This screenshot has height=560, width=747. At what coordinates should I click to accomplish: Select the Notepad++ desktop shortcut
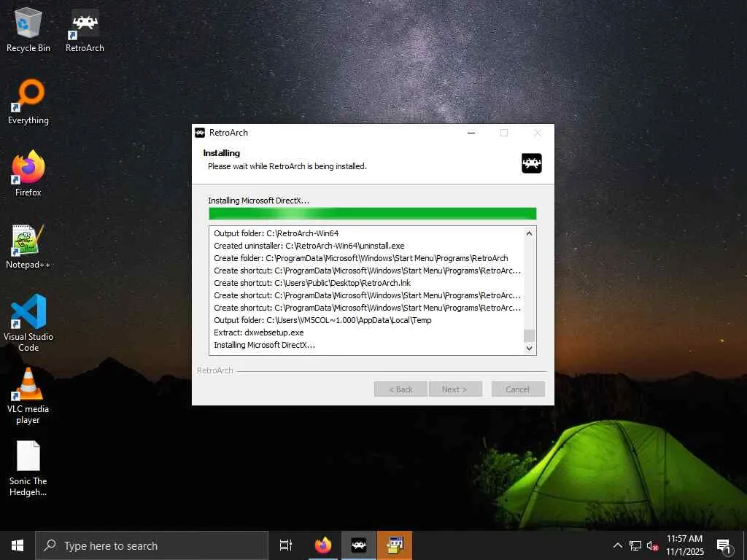pyautogui.click(x=28, y=246)
